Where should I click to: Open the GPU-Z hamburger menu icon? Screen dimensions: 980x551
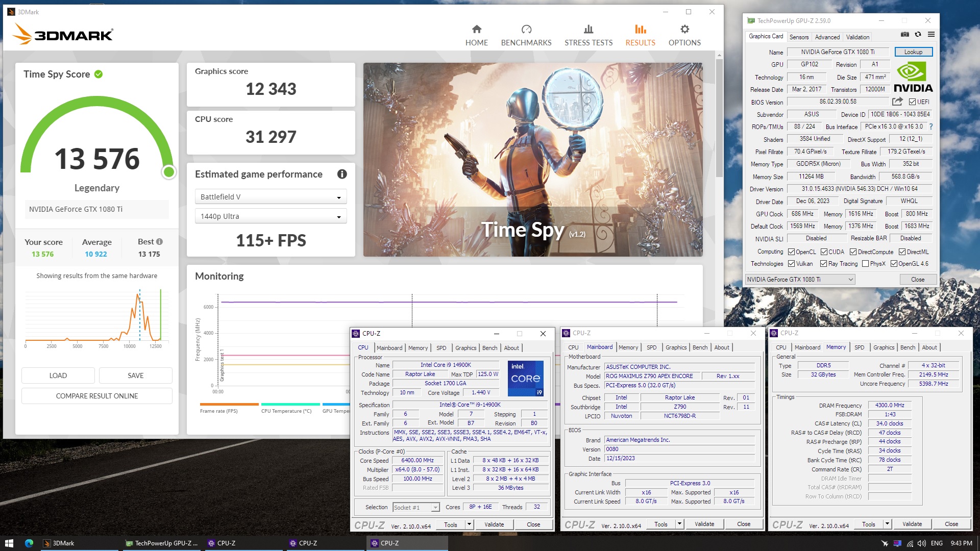pos(931,34)
